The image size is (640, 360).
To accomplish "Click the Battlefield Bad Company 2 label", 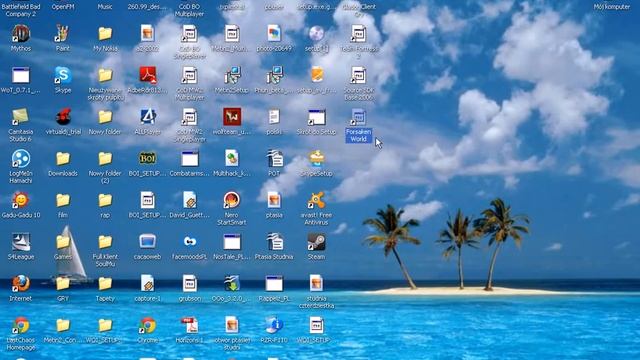I will pos(20,10).
